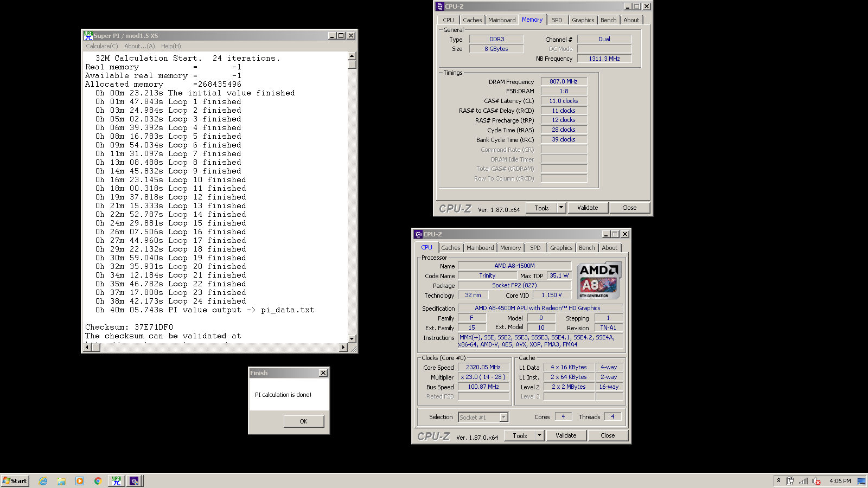Switch to CPU-Z taskbar button
Screen dimensions: 868x488
coord(134,481)
